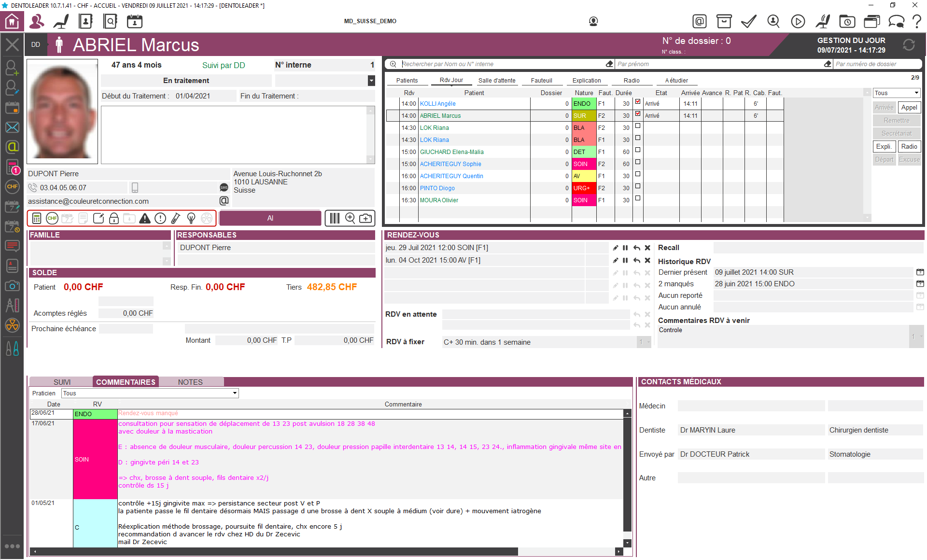Uncheck arrival checkbox for KOLLI Angéle

click(x=638, y=102)
